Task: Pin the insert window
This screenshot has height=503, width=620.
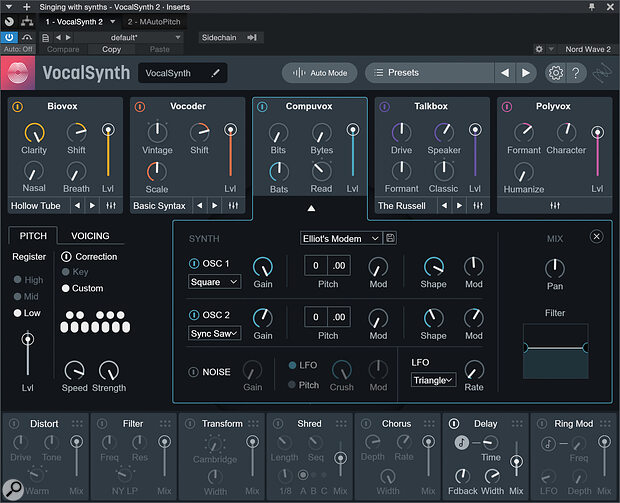Action: [x=592, y=7]
